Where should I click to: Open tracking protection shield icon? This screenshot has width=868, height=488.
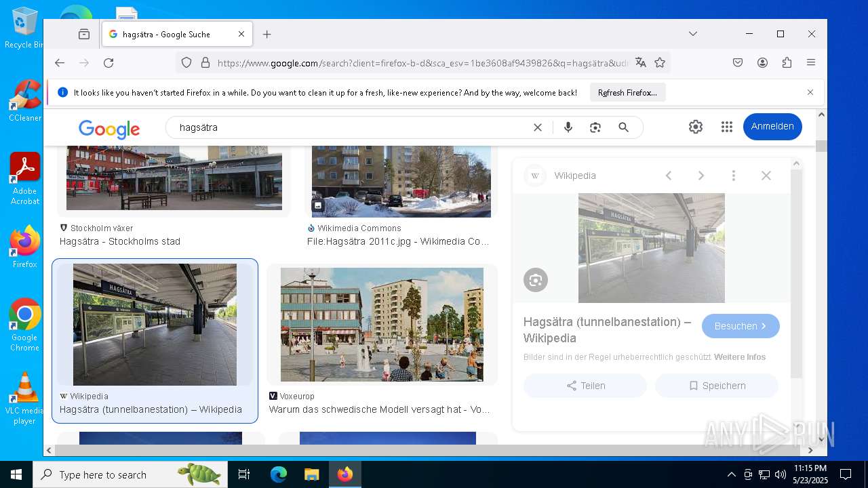point(186,62)
